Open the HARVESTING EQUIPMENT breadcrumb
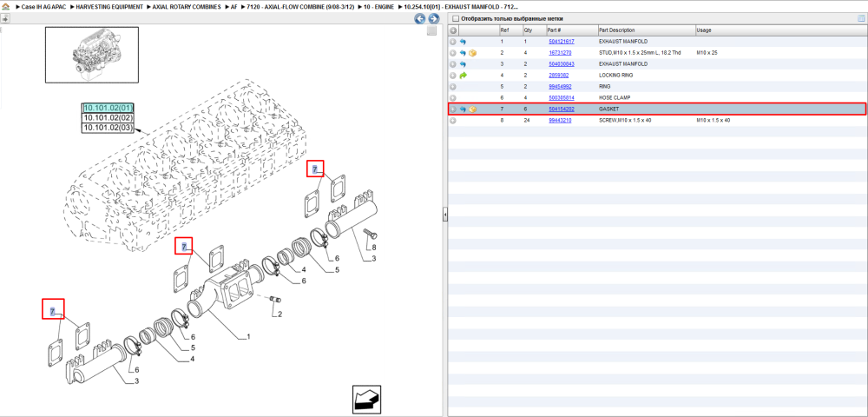The height and width of the screenshot is (417, 868). (109, 7)
